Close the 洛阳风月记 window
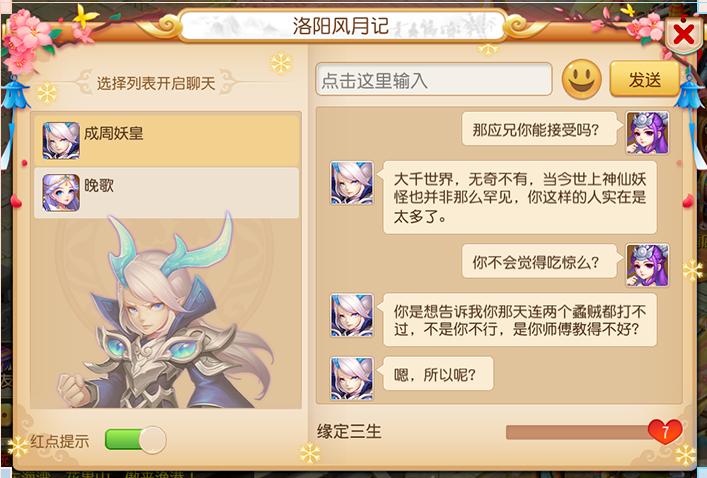The image size is (707, 478). point(683,34)
